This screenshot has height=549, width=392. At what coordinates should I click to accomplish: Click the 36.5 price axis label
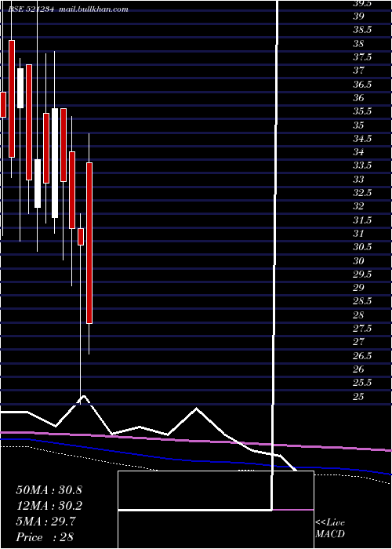point(362,84)
